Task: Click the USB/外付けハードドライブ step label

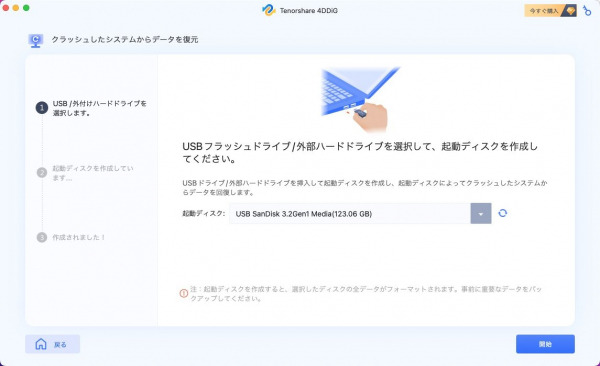Action: (99, 108)
